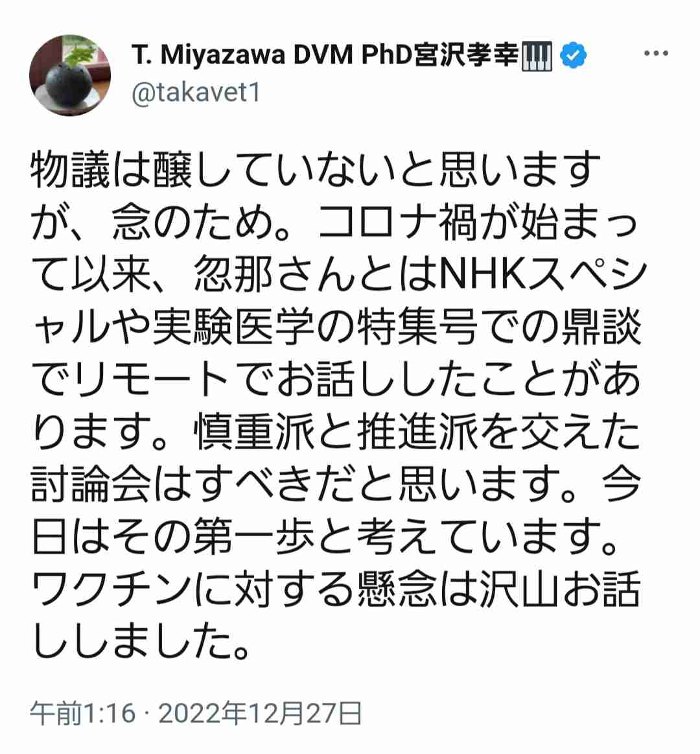Click the blue verified checkmark badge
The image size is (700, 754).
click(x=572, y=55)
